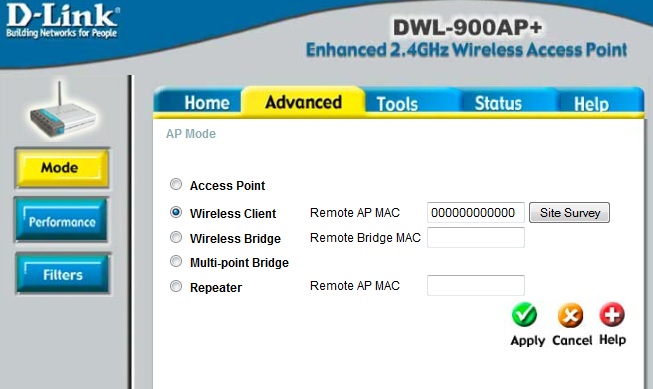
Task: Click the Cancel text label
Action: 572,340
